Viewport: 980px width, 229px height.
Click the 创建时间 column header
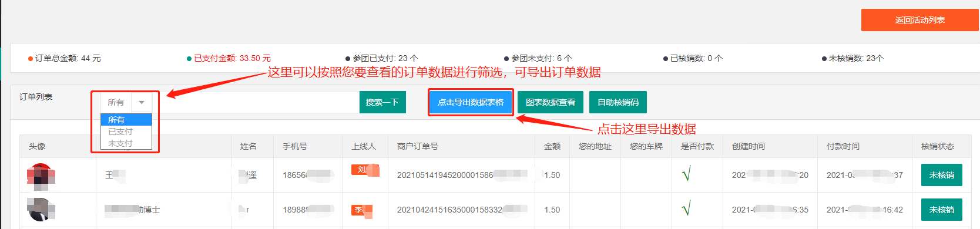coord(749,146)
